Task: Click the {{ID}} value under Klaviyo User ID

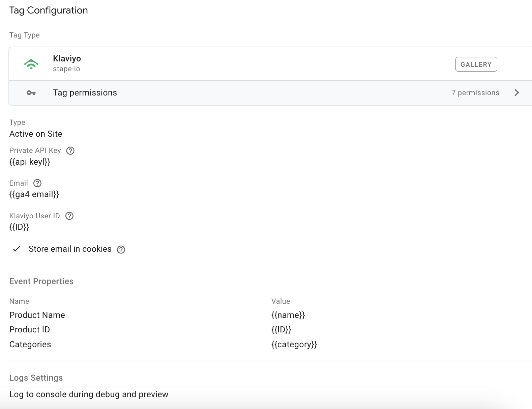Action: pyautogui.click(x=19, y=227)
